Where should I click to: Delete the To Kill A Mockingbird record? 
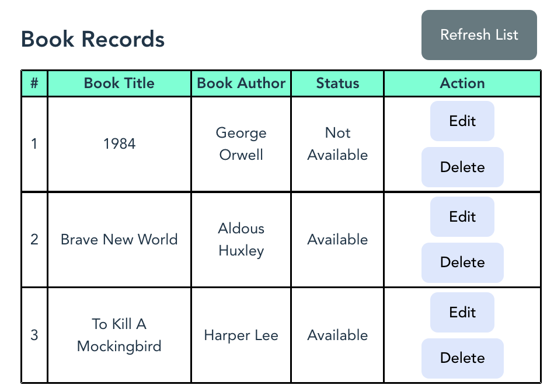tap(462, 358)
